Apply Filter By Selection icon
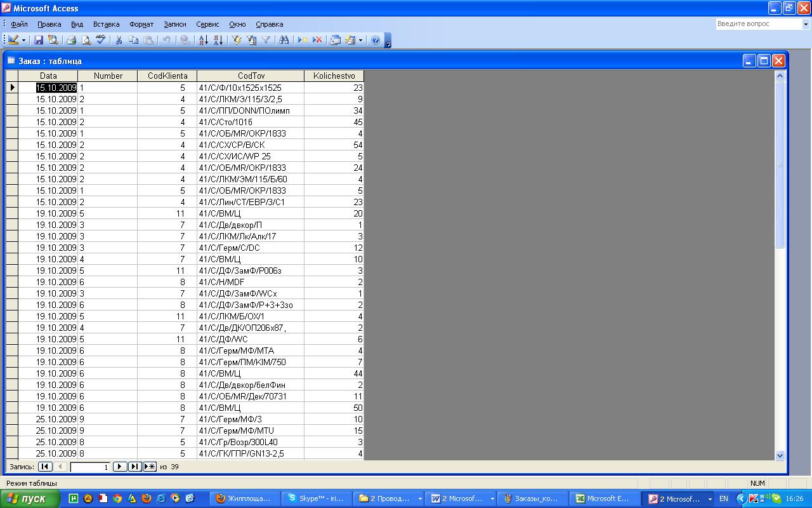812x508 pixels. tap(237, 40)
